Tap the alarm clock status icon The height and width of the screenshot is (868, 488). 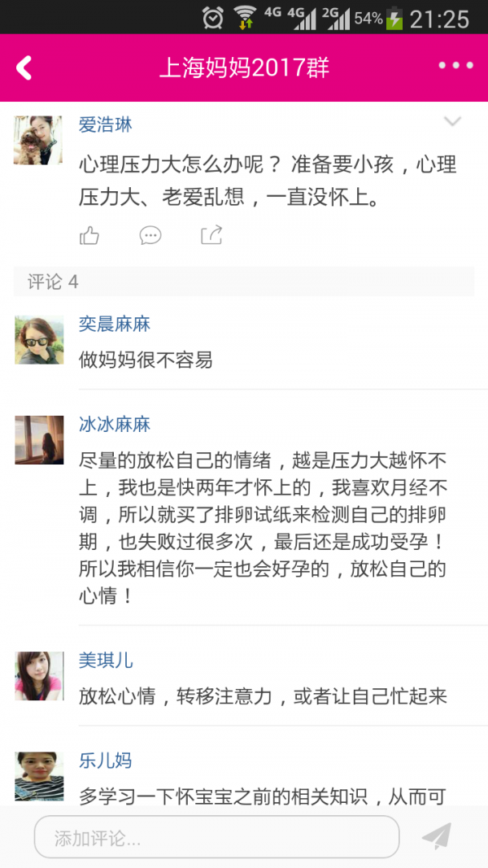[213, 17]
